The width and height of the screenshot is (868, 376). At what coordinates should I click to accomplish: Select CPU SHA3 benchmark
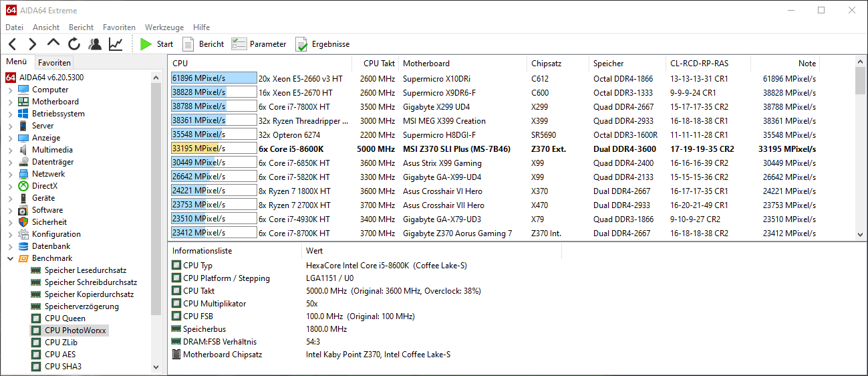click(x=63, y=367)
